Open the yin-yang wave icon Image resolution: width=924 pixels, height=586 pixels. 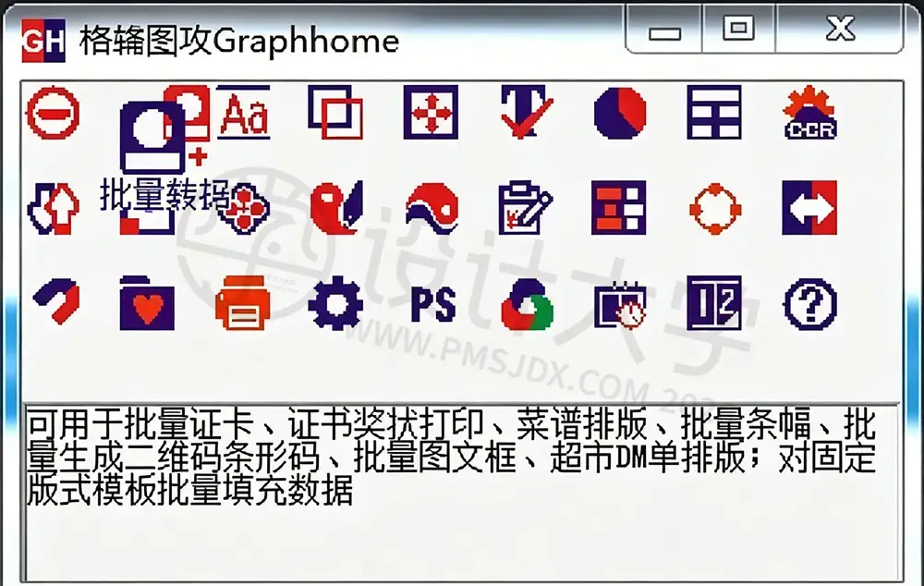click(x=432, y=208)
